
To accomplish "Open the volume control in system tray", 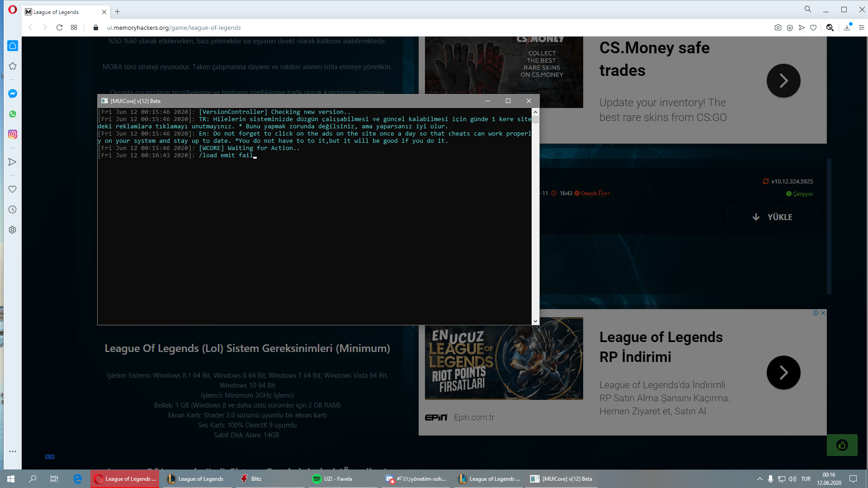I will [x=793, y=479].
